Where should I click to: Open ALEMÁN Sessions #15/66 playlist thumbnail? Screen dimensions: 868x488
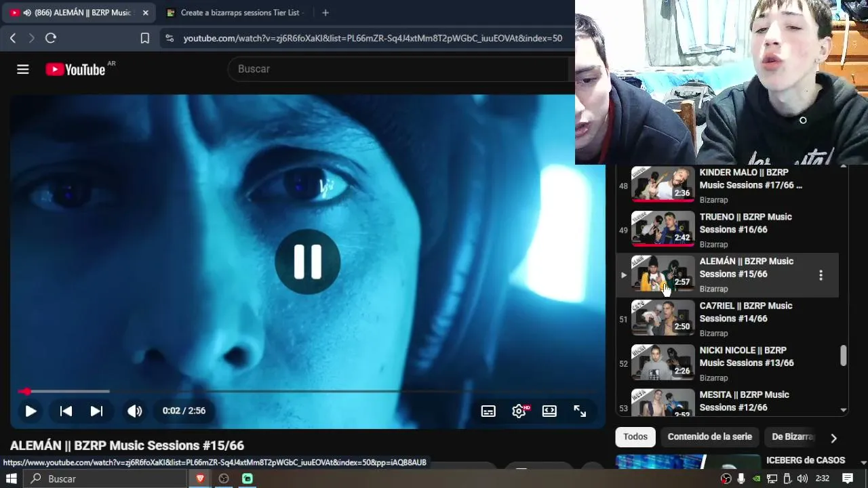pos(663,273)
